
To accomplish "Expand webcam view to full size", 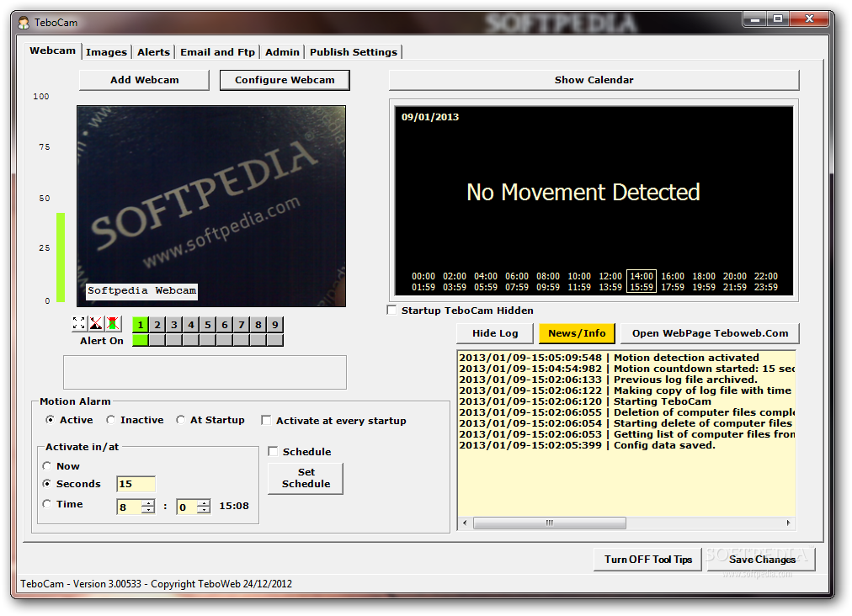I will click(x=79, y=324).
